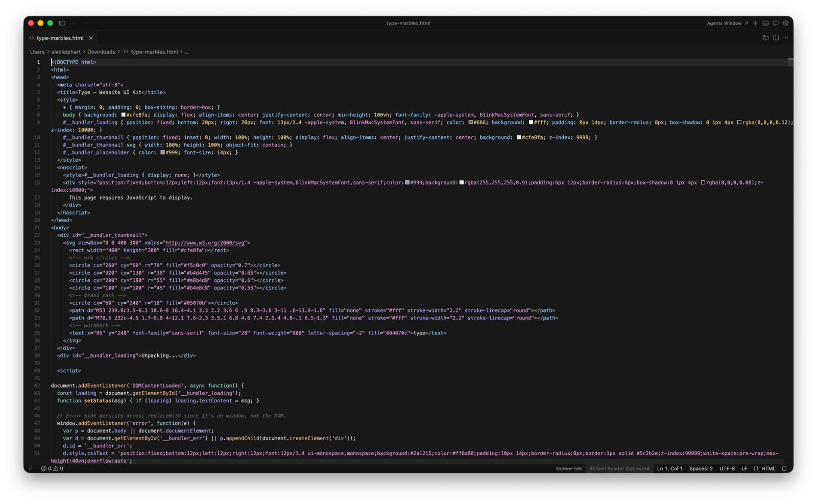Image resolution: width=817 pixels, height=504 pixels.
Task: Click line number 22 in the gutter
Action: [37, 235]
